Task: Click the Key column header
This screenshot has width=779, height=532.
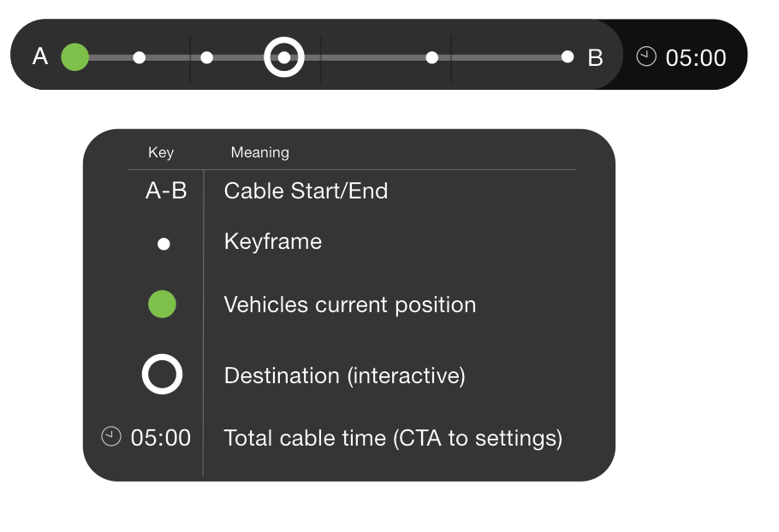Action: tap(161, 152)
